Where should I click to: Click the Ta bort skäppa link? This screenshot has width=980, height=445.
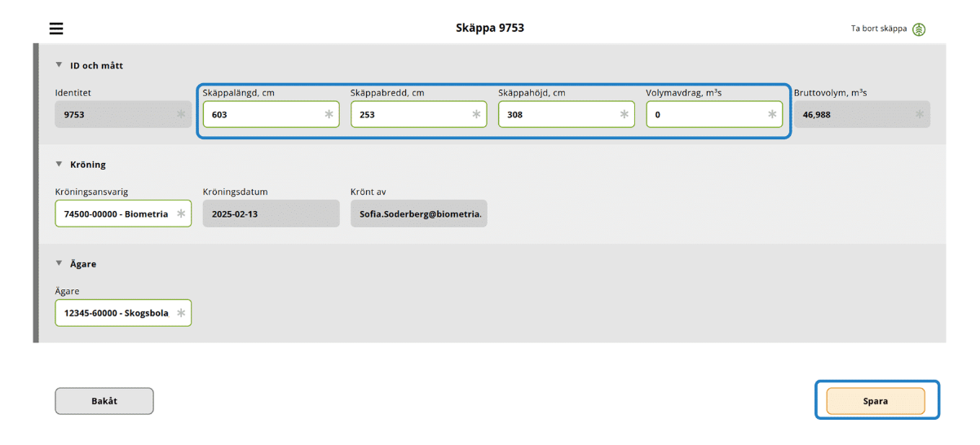878,29
